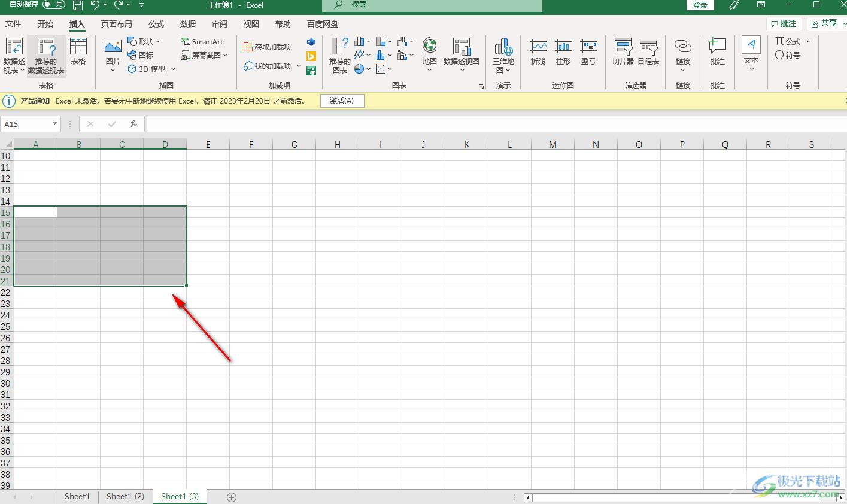
Task: Open Recommended PivotTables (推荐的数据透视表)
Action: tap(46, 56)
